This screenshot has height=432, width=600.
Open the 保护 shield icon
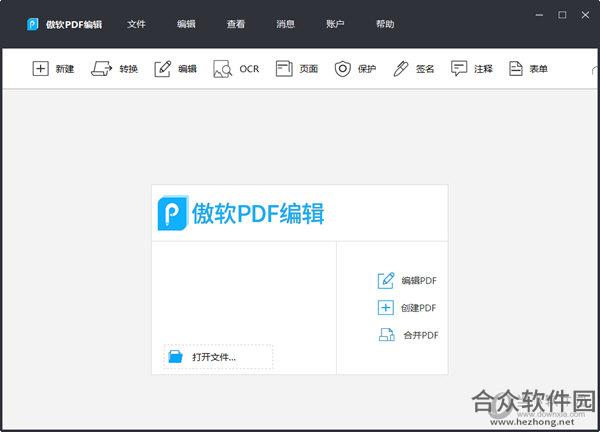tap(342, 69)
